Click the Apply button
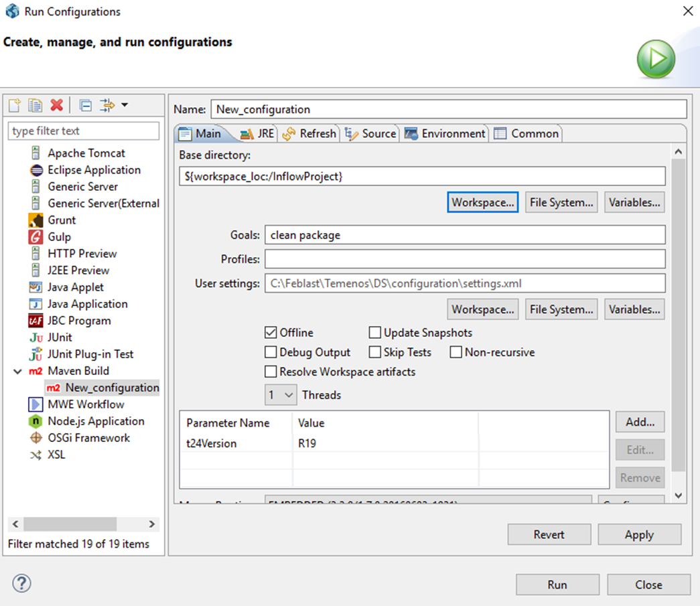 coord(639,534)
